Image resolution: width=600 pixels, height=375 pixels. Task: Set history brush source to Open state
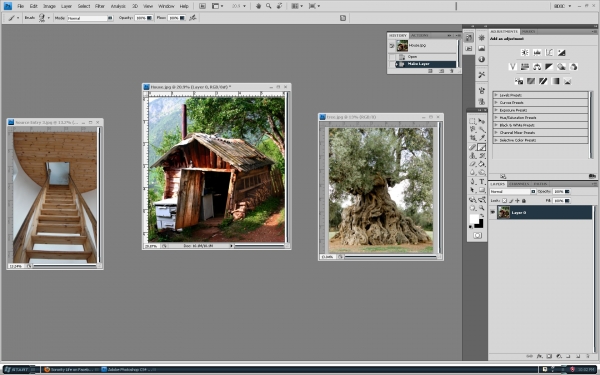[x=392, y=57]
